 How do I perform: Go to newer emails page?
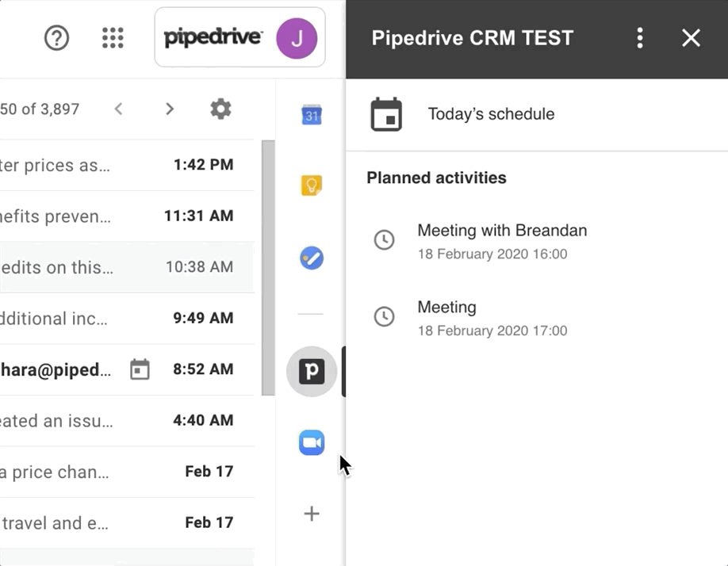click(119, 109)
